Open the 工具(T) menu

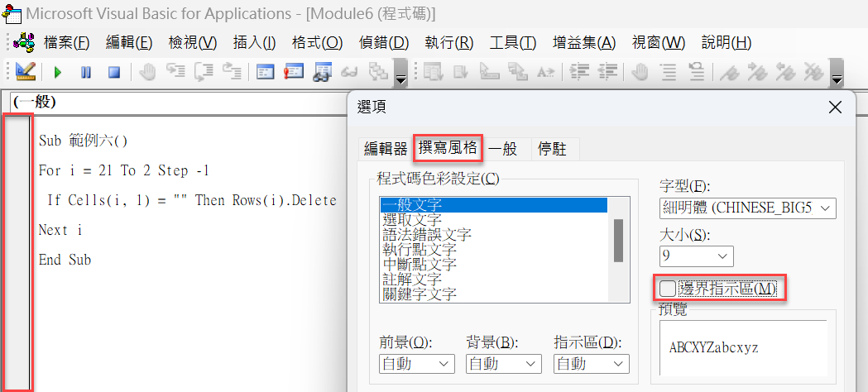coord(513,42)
